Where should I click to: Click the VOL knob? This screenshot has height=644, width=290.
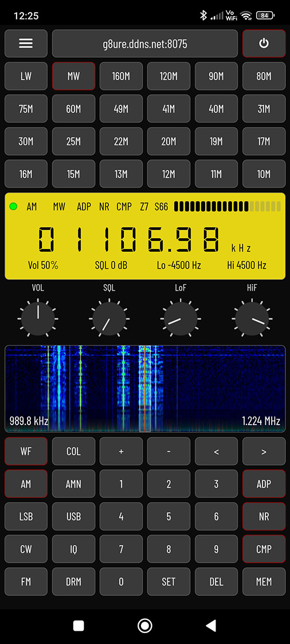point(38,319)
